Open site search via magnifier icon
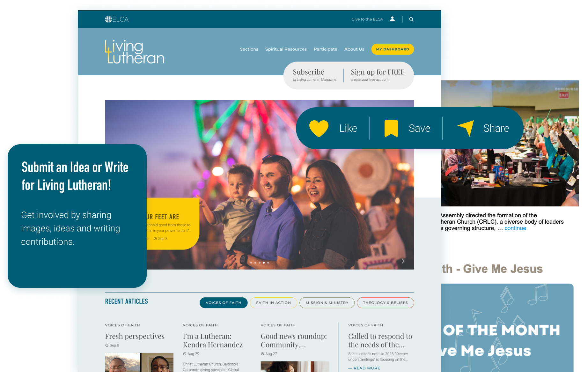Screen dimensions: 588x372 pos(411,19)
